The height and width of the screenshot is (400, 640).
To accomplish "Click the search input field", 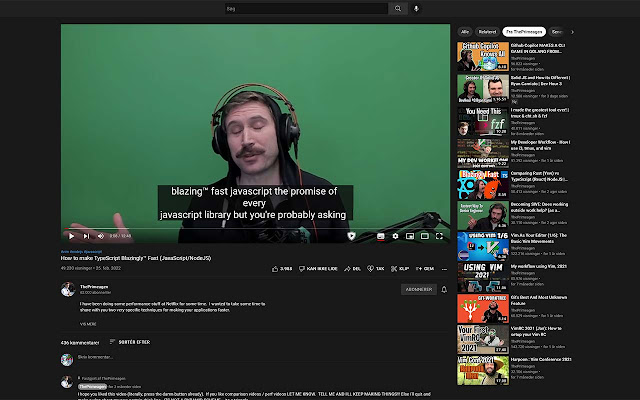I will pos(306,9).
